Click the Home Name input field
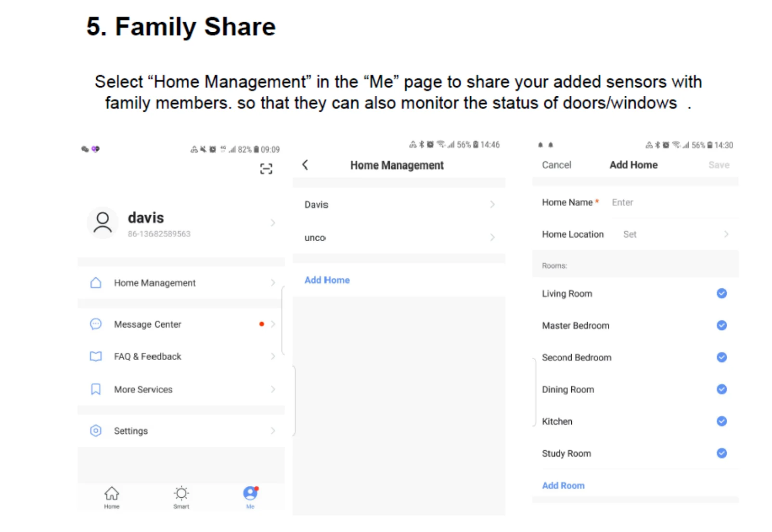This screenshot has height=532, width=772. coord(669,203)
